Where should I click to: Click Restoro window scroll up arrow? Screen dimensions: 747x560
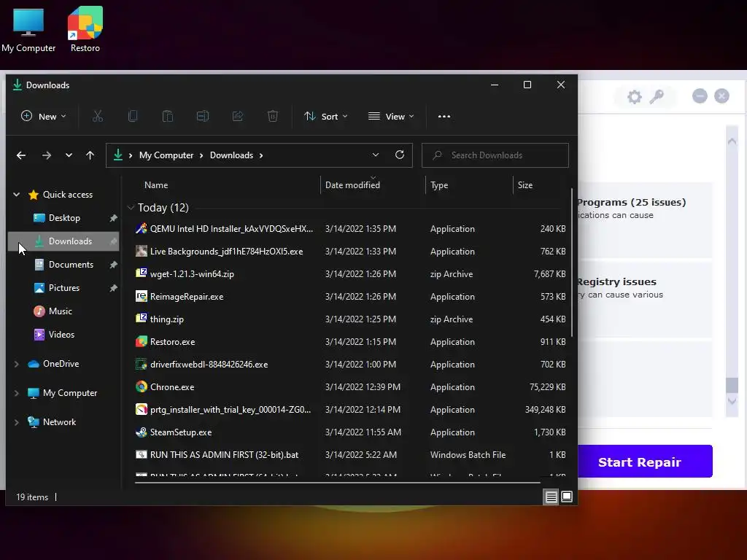tap(732, 141)
